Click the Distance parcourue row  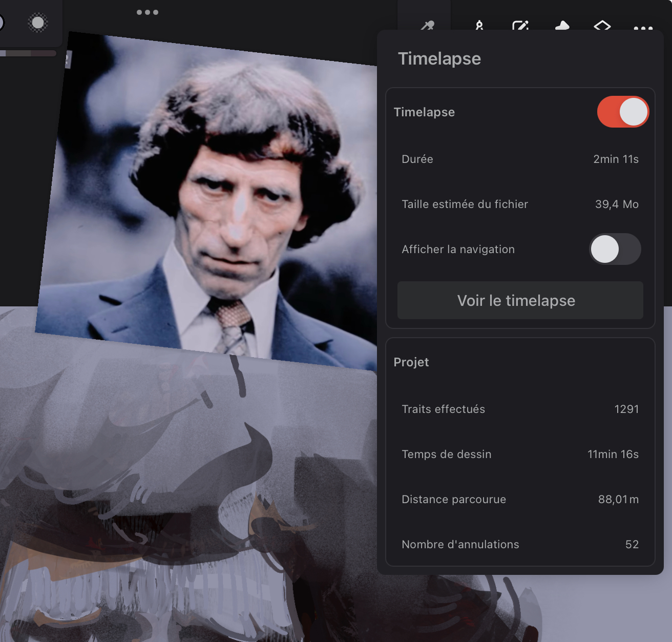click(x=520, y=500)
